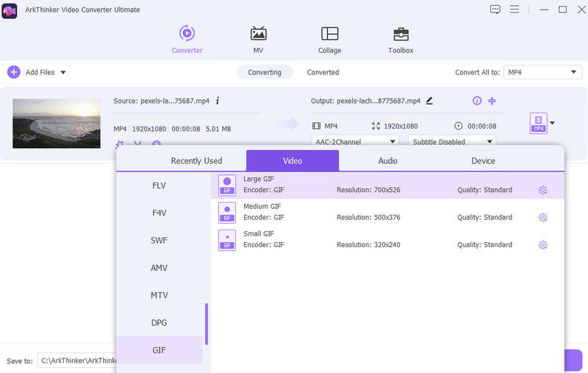Screen dimensions: 588x373
Task: Click Resolution: 500x376 text
Action: [368, 217]
